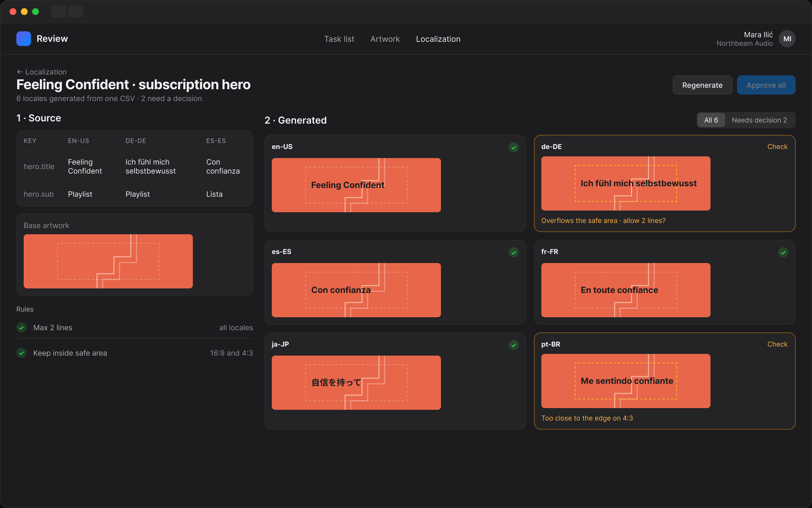This screenshot has height=508, width=812.
Task: Open the Base artwork thumbnail
Action: pyautogui.click(x=108, y=261)
